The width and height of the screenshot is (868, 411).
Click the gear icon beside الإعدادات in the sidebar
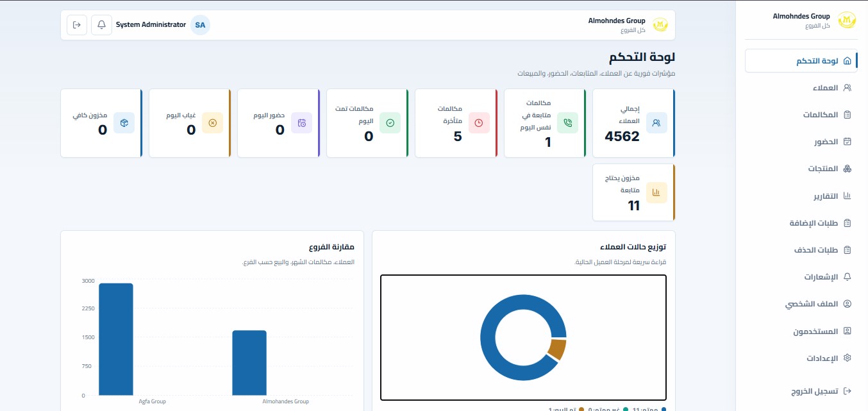pos(847,358)
